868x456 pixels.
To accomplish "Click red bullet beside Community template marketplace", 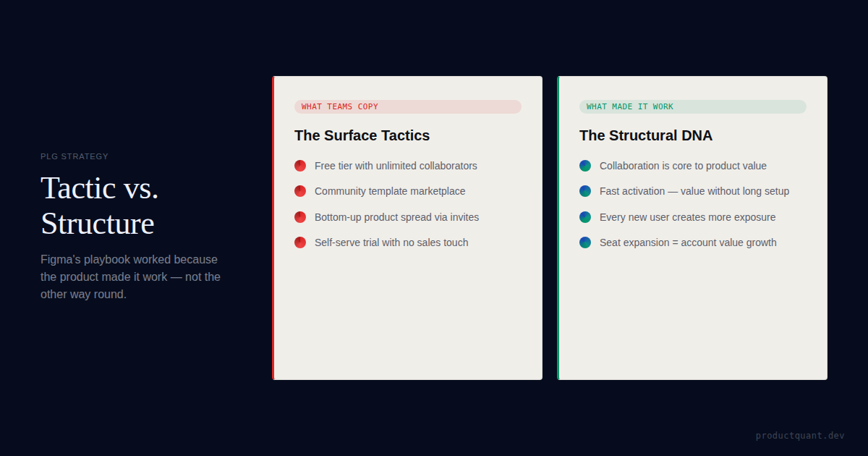I will (300, 191).
